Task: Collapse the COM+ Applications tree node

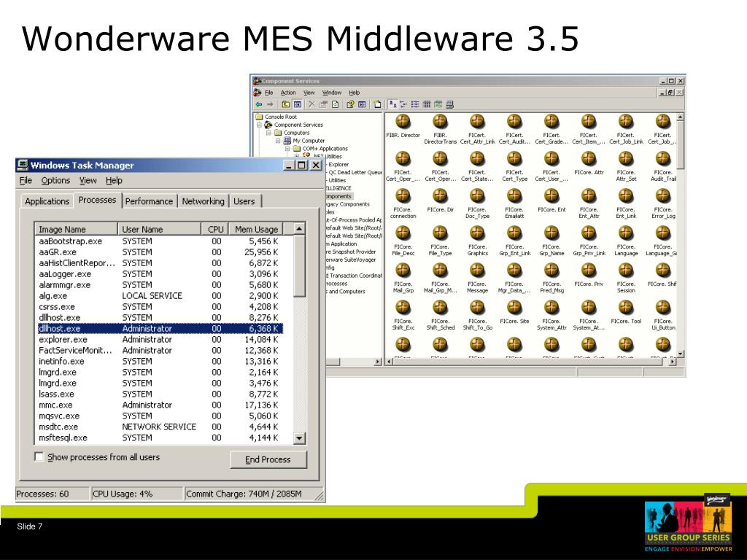Action: (287, 149)
